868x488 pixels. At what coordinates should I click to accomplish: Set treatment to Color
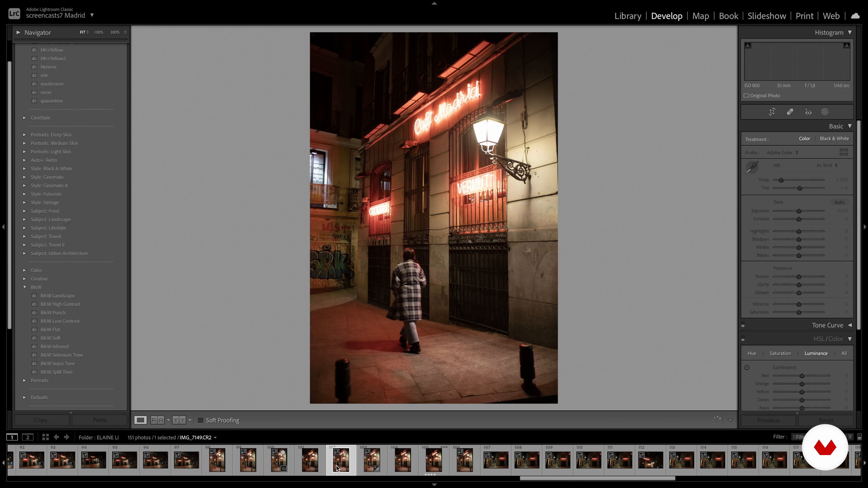click(804, 138)
